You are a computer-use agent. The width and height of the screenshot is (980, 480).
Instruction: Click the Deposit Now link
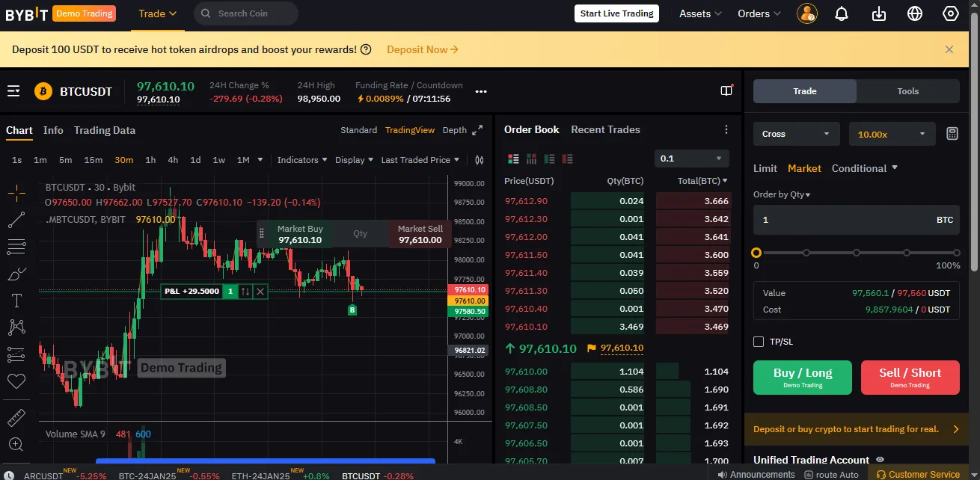tap(423, 49)
